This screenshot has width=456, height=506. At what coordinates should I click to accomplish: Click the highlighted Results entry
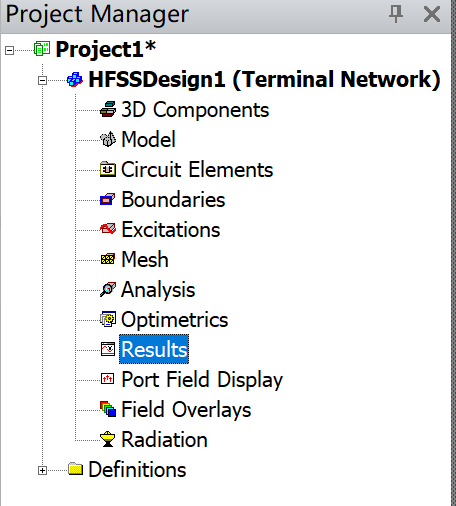pos(154,349)
